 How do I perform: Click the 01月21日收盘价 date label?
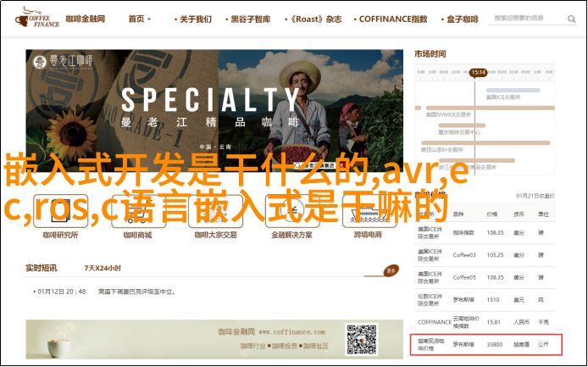click(535, 196)
